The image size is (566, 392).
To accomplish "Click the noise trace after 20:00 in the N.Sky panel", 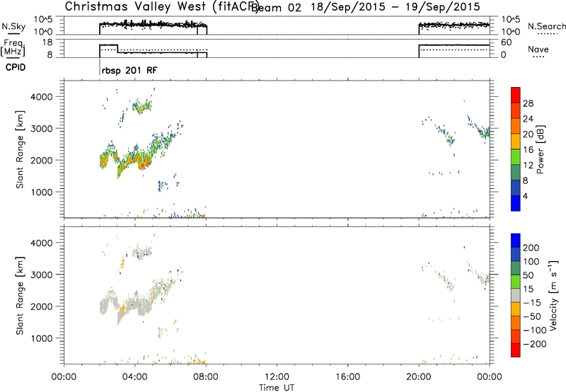I will coord(454,25).
